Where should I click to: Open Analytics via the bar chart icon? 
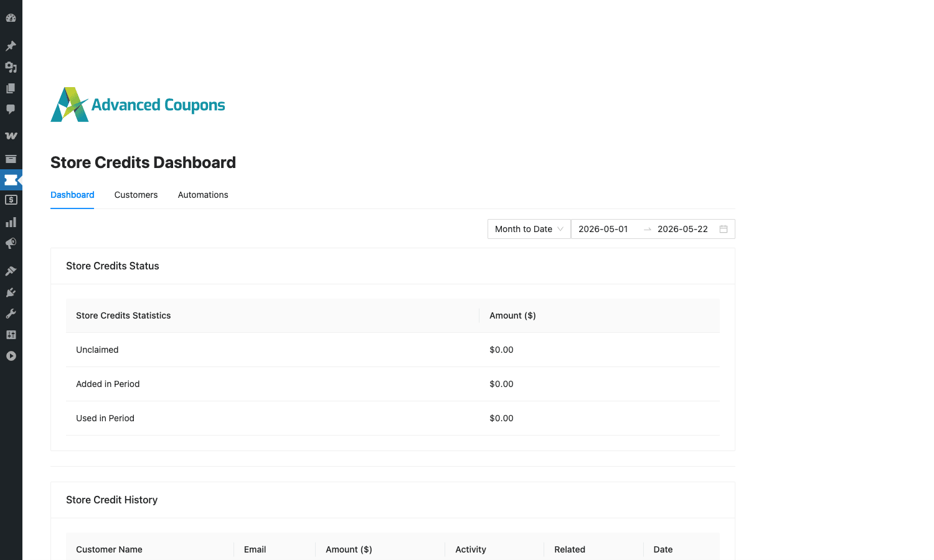point(11,222)
